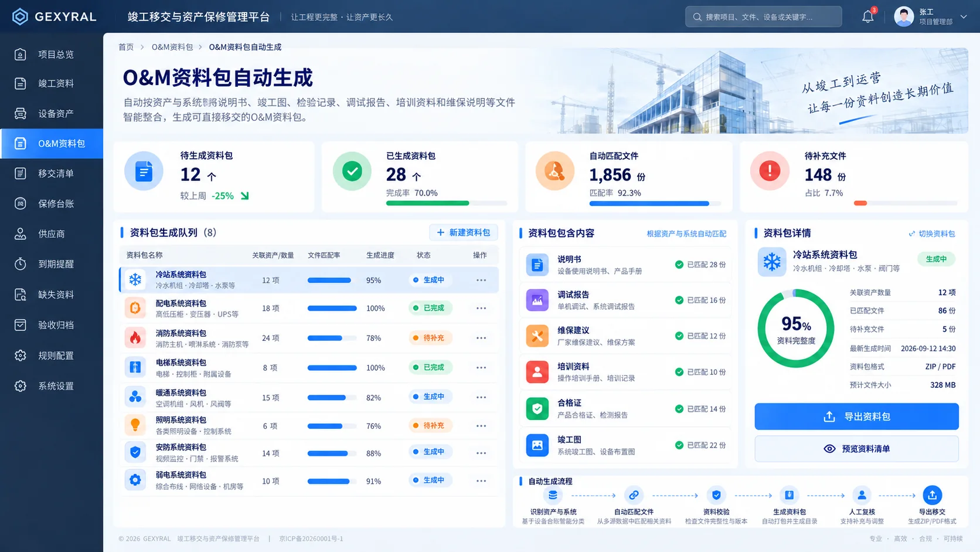Image resolution: width=980 pixels, height=552 pixels.
Task: Click the 导出移交 upload step icon
Action: click(932, 495)
